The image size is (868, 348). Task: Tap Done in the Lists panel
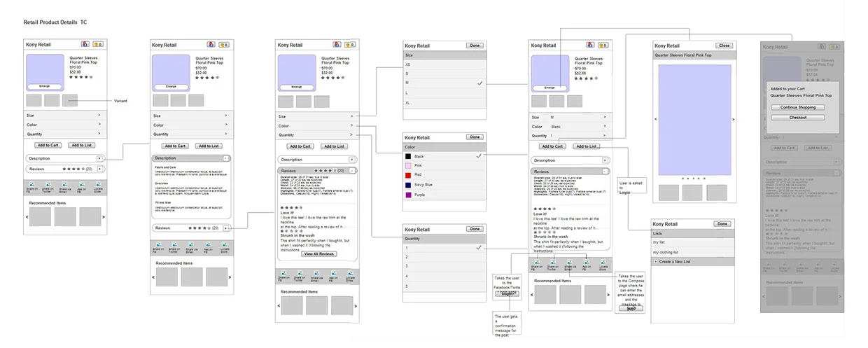click(722, 224)
